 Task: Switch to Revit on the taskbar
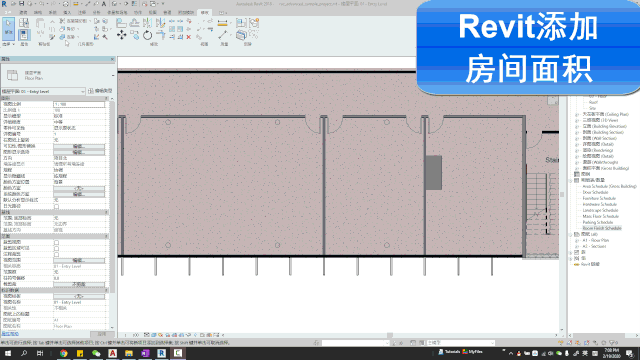pyautogui.click(x=162, y=353)
